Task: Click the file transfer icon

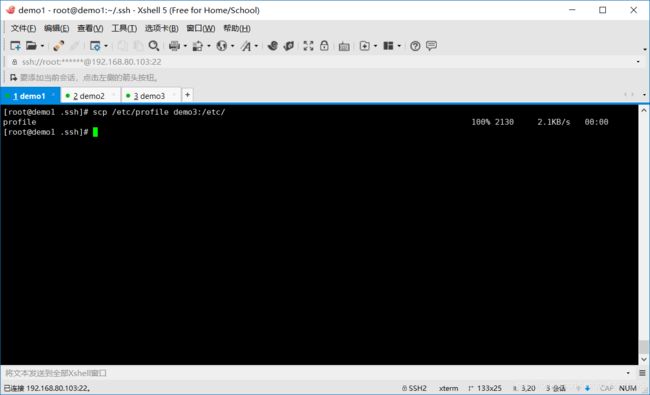Action: click(198, 46)
